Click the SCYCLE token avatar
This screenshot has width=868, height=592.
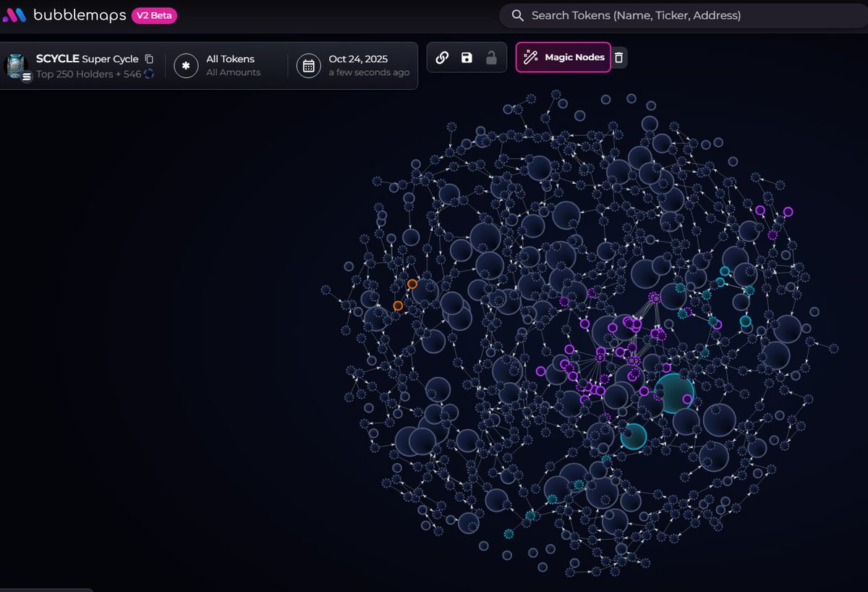(16, 65)
